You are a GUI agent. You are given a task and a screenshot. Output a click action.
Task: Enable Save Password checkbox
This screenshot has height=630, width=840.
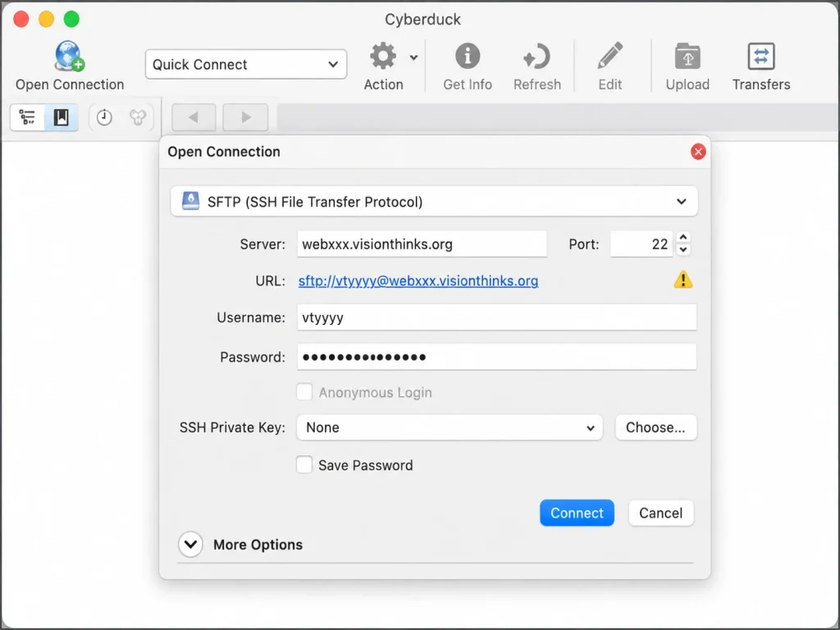(304, 464)
